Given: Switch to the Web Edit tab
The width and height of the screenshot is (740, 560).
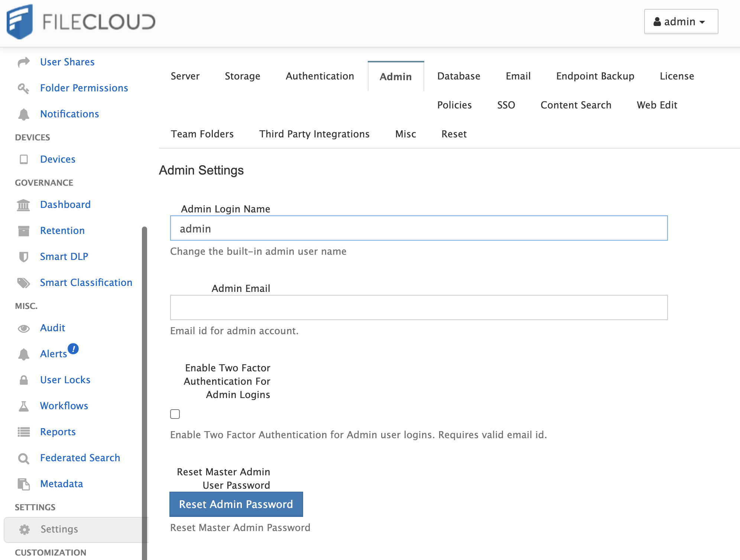Looking at the screenshot, I should [657, 105].
